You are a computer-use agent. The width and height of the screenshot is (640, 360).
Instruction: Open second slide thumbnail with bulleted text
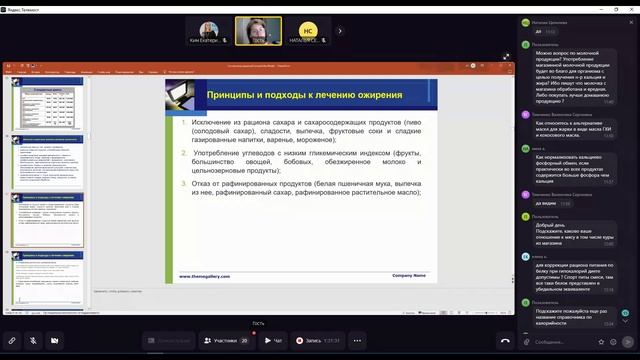47,162
